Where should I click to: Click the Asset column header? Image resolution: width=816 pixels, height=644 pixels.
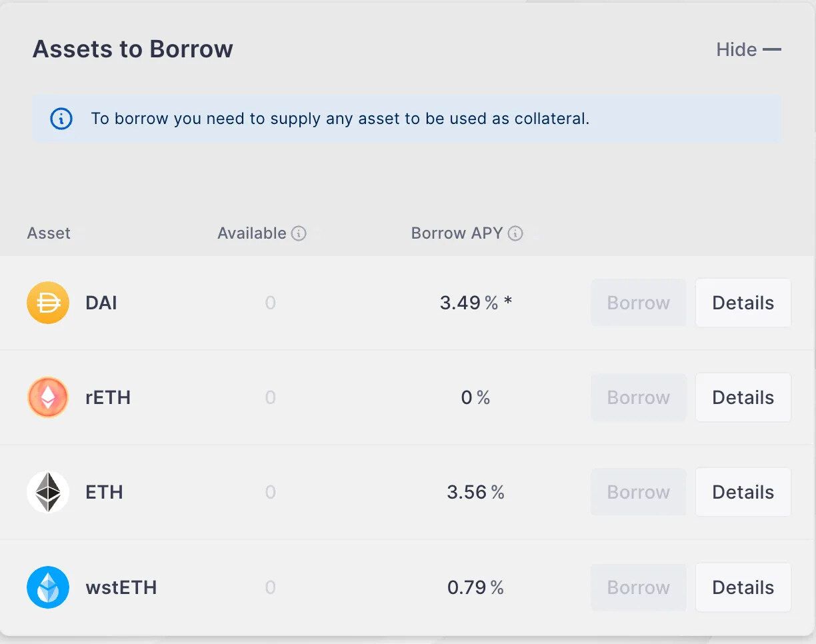pos(49,233)
